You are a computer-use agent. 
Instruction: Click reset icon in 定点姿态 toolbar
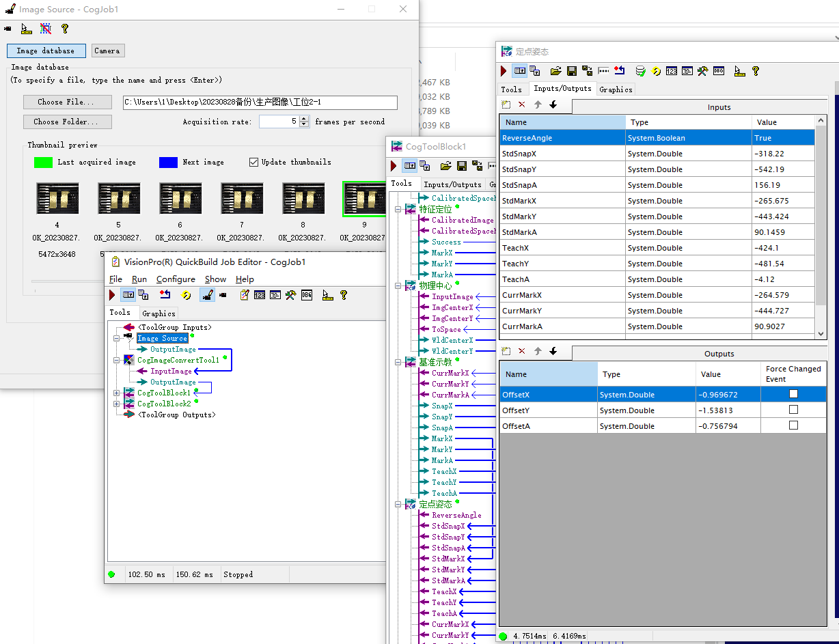click(620, 70)
